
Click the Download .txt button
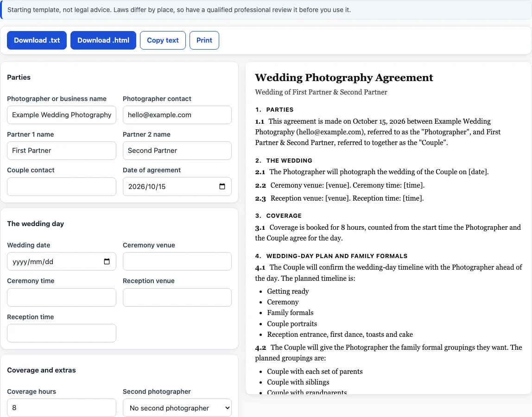(37, 40)
